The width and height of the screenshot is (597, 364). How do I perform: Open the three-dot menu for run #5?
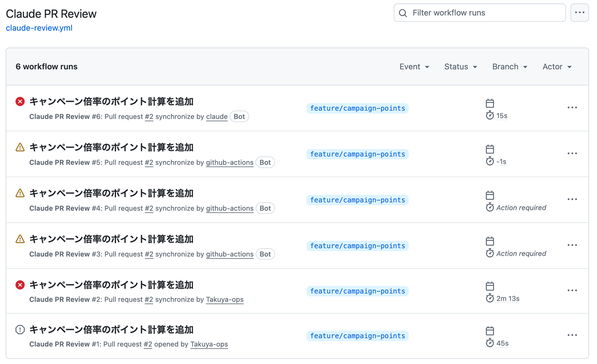572,154
